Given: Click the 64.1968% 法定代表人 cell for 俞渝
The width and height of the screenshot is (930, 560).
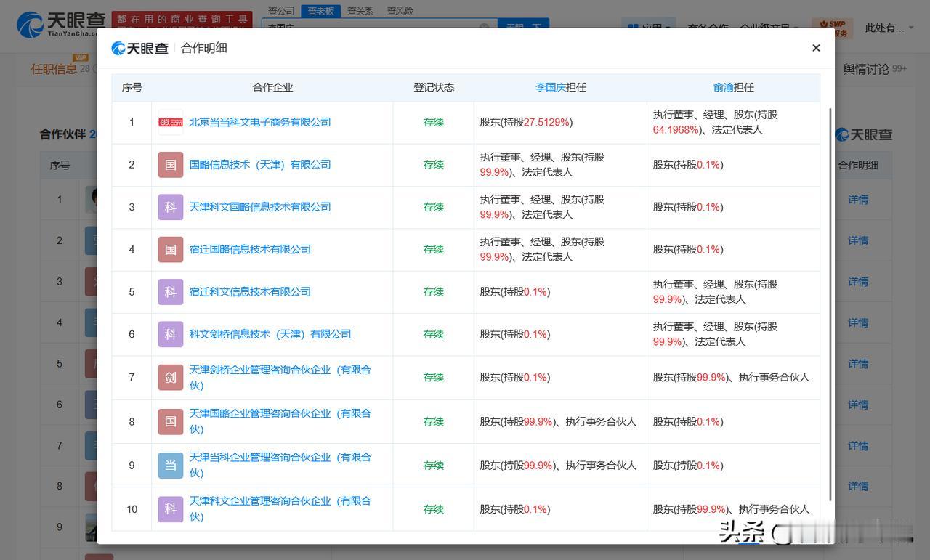Looking at the screenshot, I should (733, 122).
